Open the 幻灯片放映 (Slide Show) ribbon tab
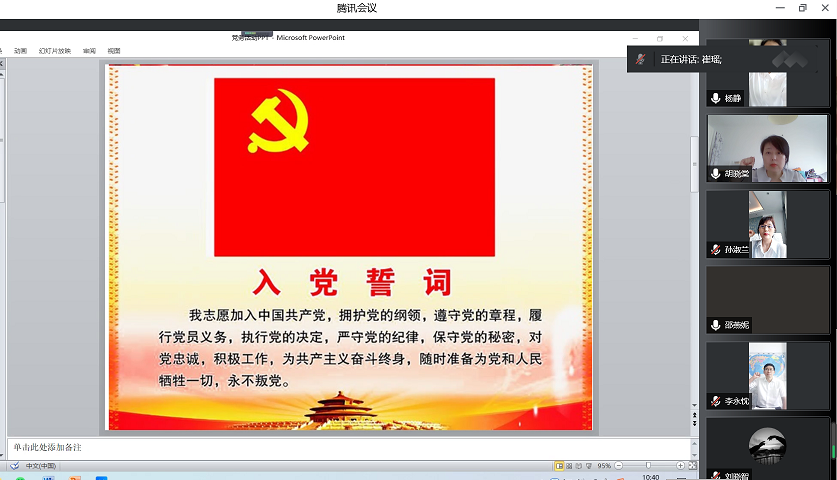 (x=55, y=50)
